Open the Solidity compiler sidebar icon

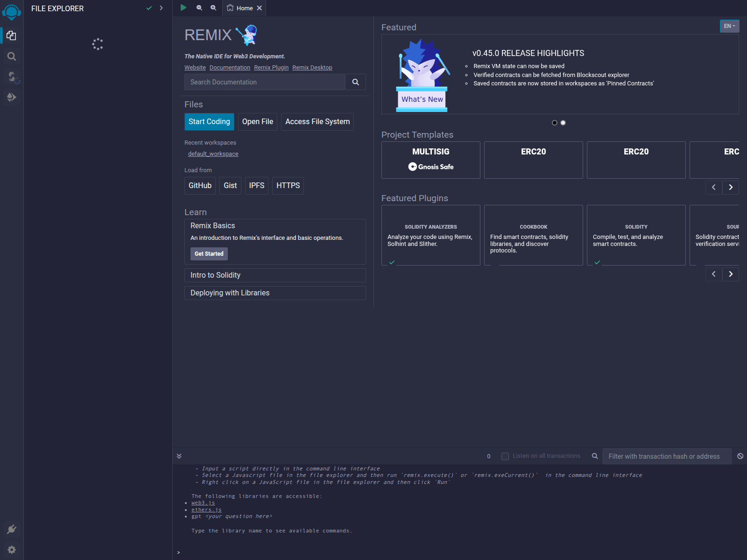pyautogui.click(x=12, y=77)
